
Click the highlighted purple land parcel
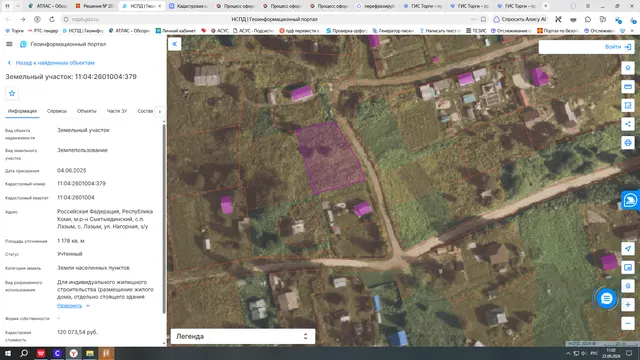click(329, 158)
